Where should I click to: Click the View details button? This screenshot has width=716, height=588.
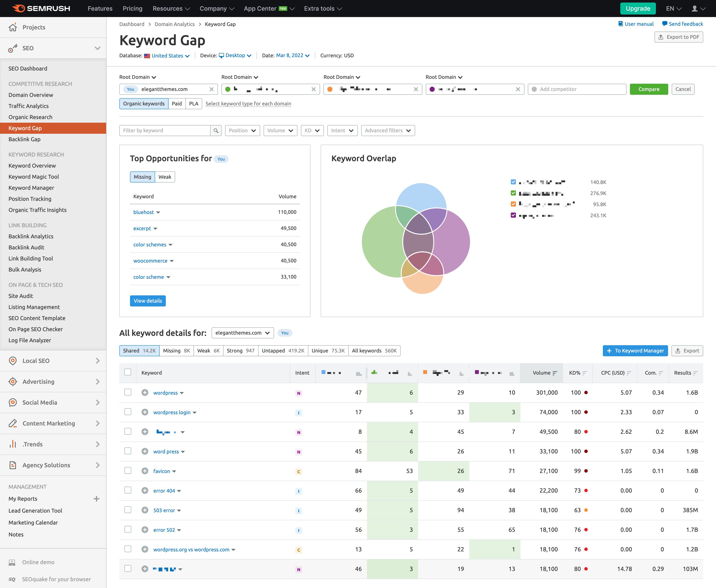148,301
